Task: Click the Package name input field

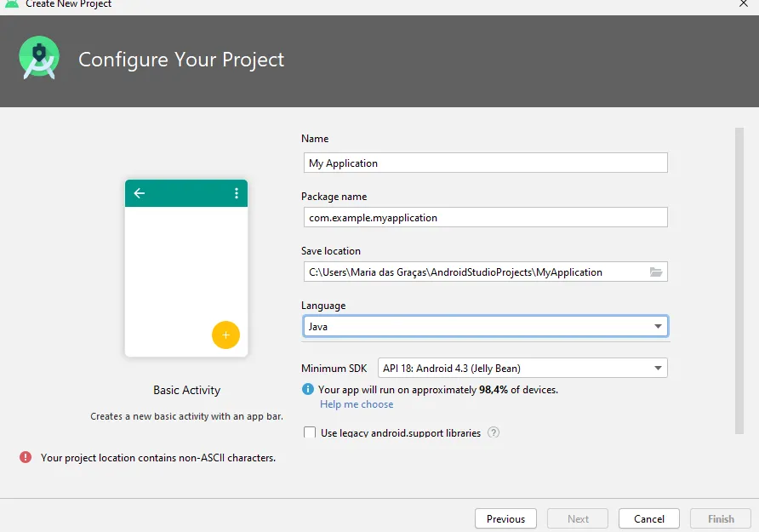Action: point(484,217)
